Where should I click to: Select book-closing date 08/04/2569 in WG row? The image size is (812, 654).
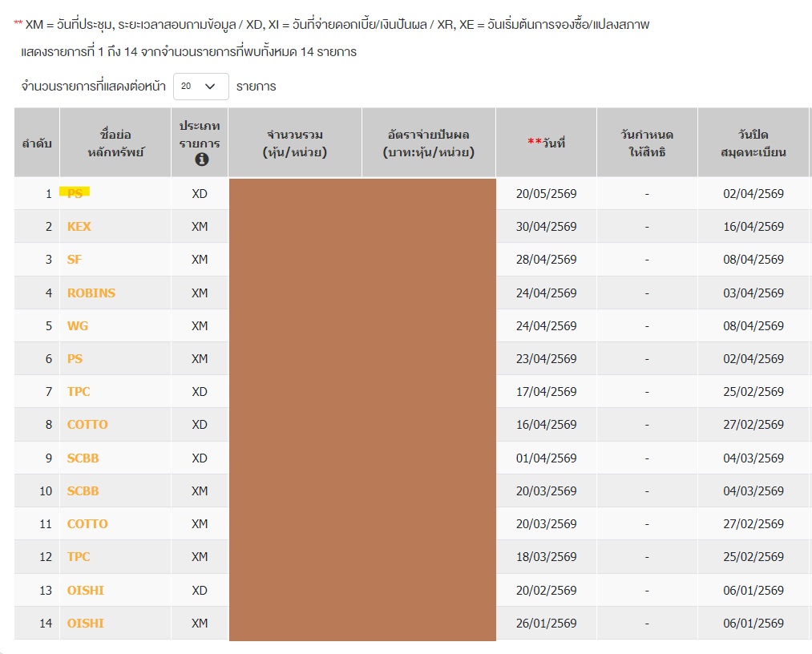(753, 326)
